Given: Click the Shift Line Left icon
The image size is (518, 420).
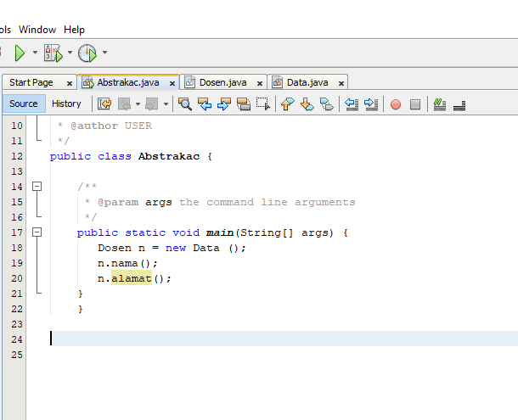Looking at the screenshot, I should (x=352, y=104).
